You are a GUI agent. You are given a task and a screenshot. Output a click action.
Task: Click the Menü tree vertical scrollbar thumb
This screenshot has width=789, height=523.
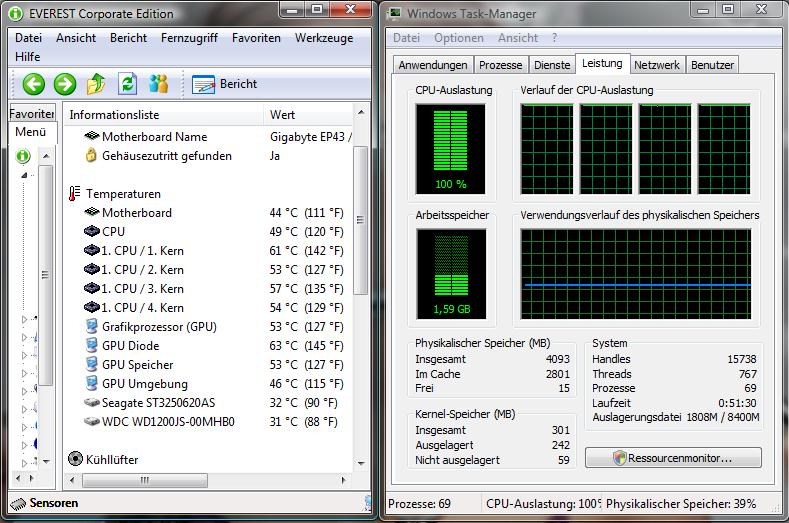point(45,275)
